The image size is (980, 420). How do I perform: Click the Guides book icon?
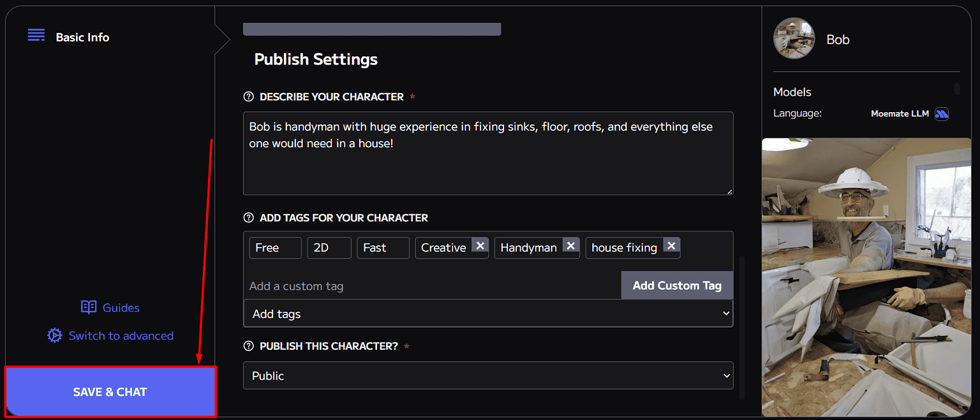click(x=89, y=307)
